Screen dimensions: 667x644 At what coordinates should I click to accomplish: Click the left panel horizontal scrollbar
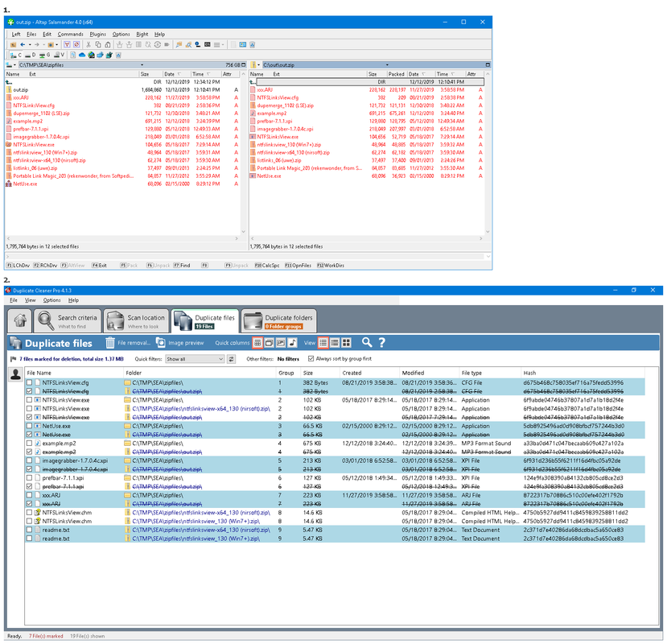pyautogui.click(x=123, y=238)
